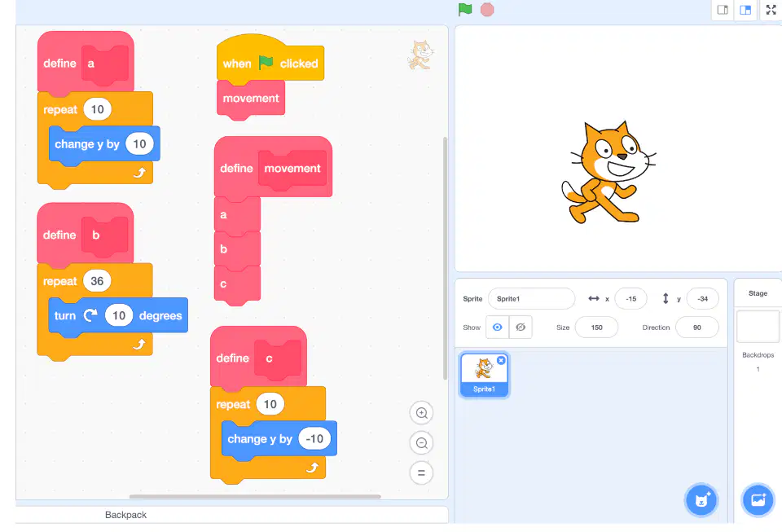
Task: Select the Sprite1 thumbnail
Action: [x=484, y=375]
